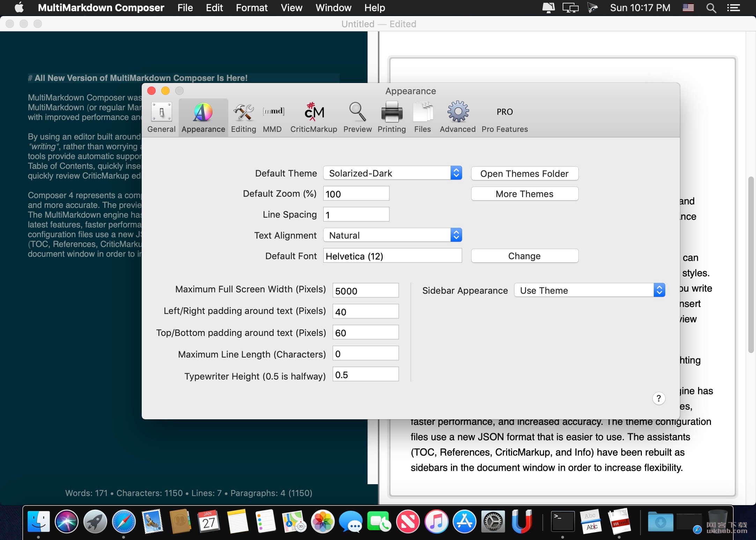
Task: Click the Open Themes Folder button
Action: pos(525,173)
